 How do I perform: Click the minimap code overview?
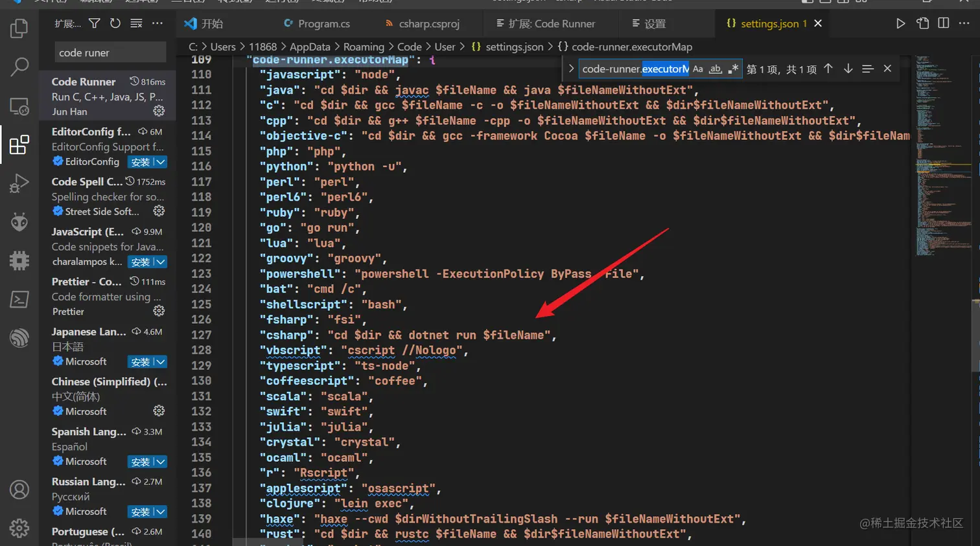[x=942, y=155]
